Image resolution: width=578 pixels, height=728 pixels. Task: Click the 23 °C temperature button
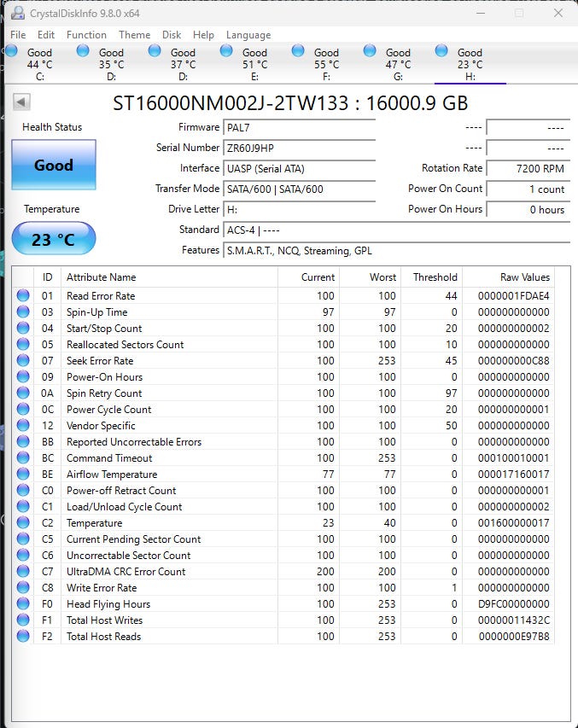coord(54,239)
